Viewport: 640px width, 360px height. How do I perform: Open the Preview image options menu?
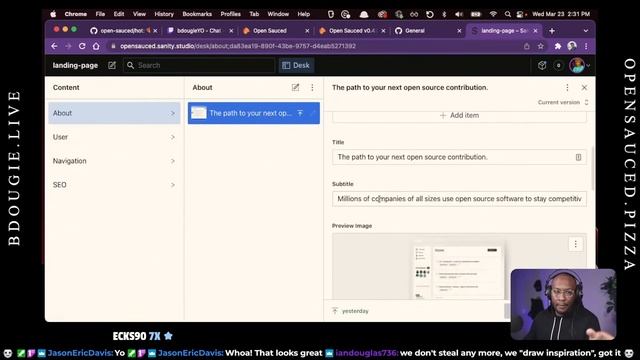tap(576, 244)
